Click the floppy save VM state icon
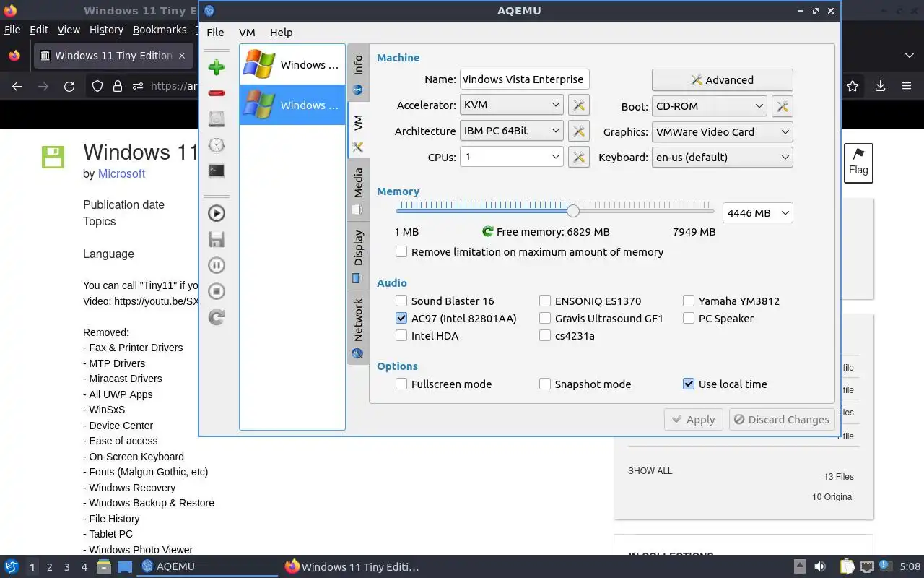924x578 pixels. 216,239
